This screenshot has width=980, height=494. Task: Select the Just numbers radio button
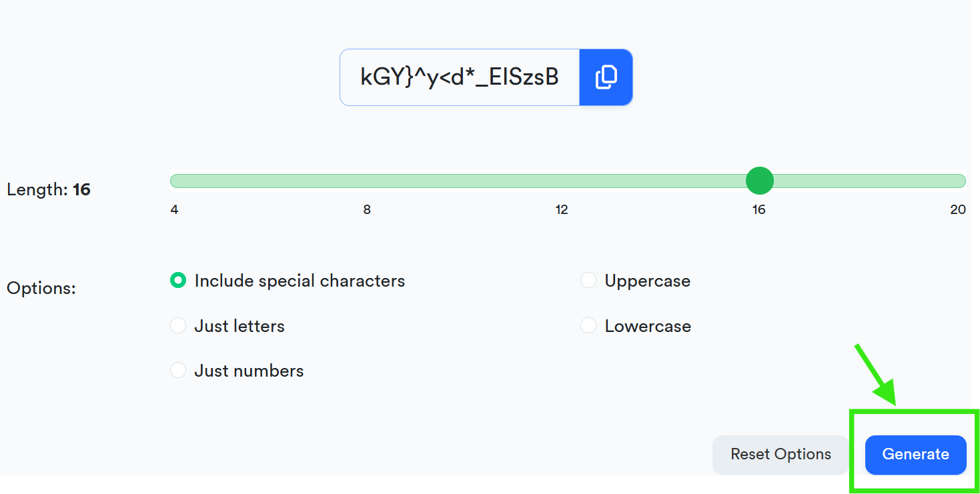click(178, 371)
